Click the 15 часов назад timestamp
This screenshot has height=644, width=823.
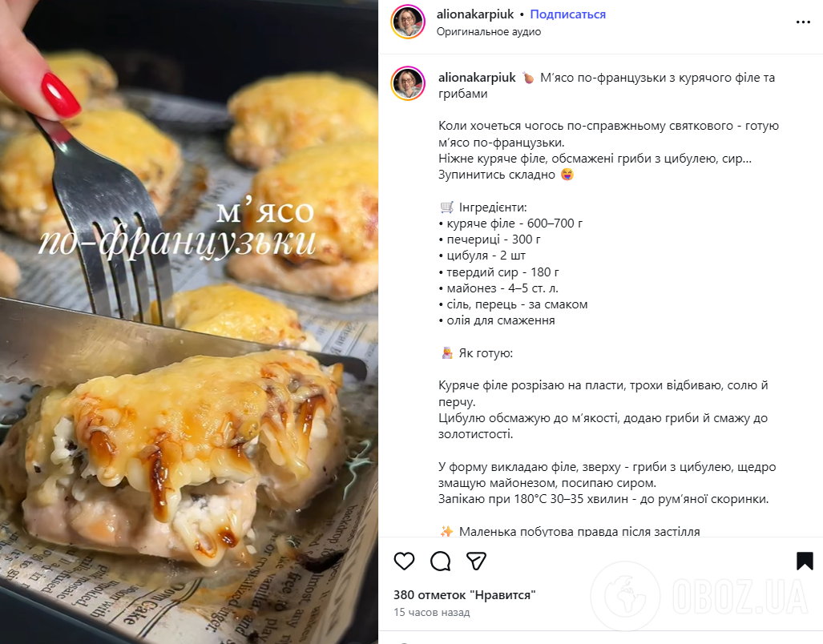click(431, 613)
